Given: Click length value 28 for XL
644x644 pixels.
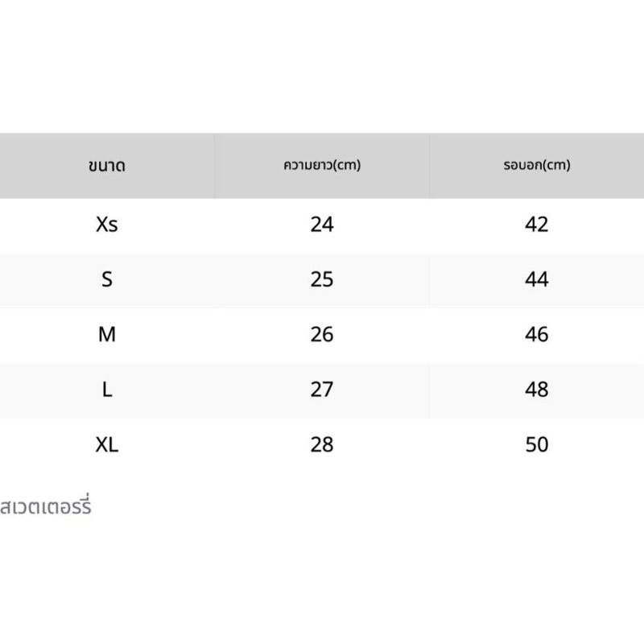Looking at the screenshot, I should point(322,444).
